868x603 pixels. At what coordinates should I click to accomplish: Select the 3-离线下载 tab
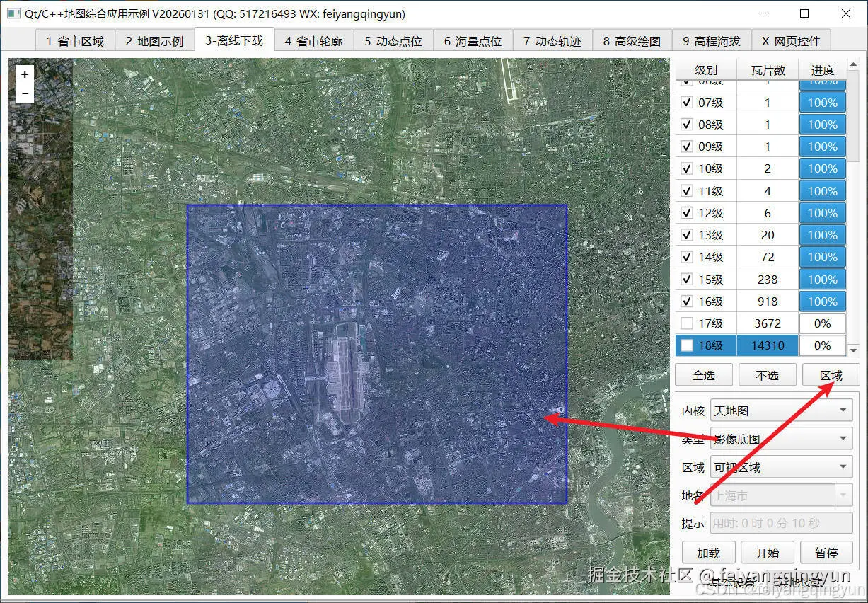click(x=234, y=40)
